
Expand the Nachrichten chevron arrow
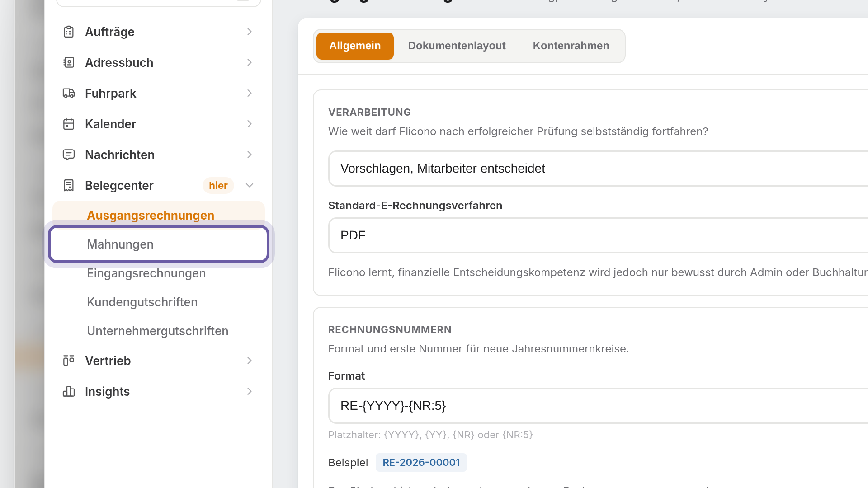click(x=250, y=155)
